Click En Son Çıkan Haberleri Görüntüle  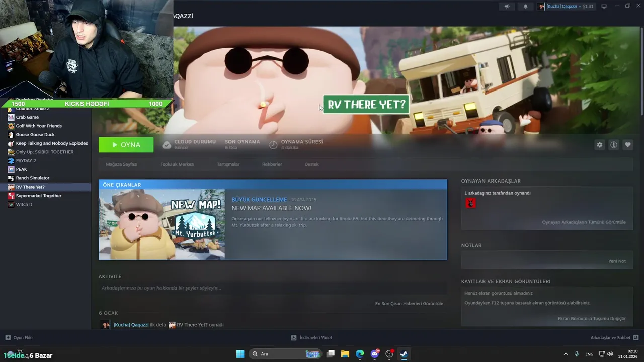409,304
